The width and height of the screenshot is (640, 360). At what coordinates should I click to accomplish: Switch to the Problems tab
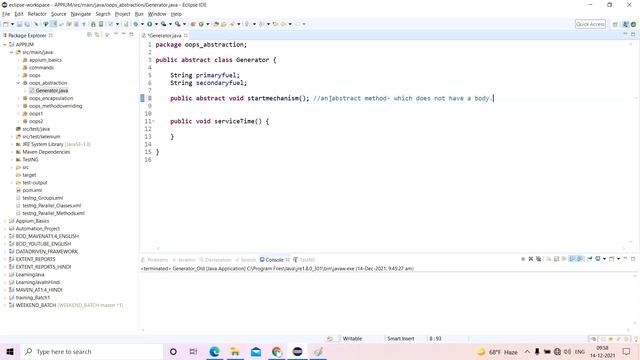[155, 260]
